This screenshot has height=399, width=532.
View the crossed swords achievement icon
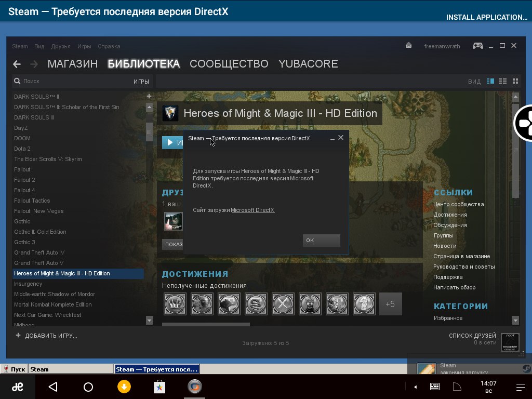tap(283, 303)
